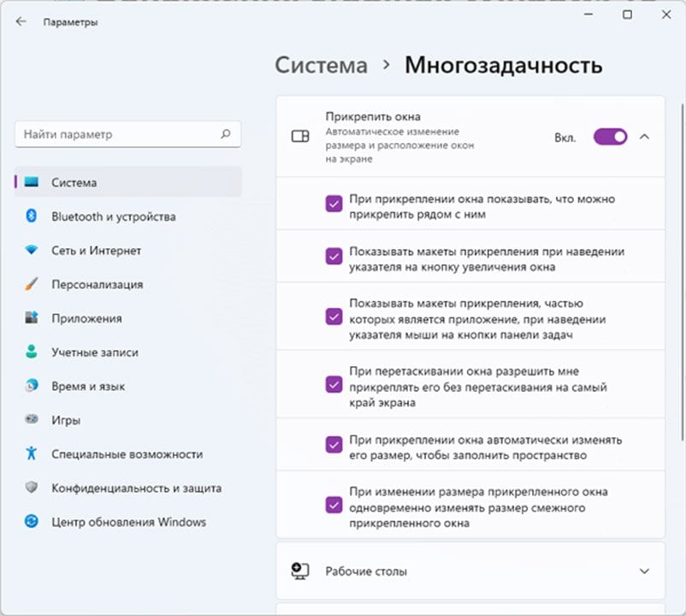Turn off the Прикрепить окна toggle

tap(611, 137)
